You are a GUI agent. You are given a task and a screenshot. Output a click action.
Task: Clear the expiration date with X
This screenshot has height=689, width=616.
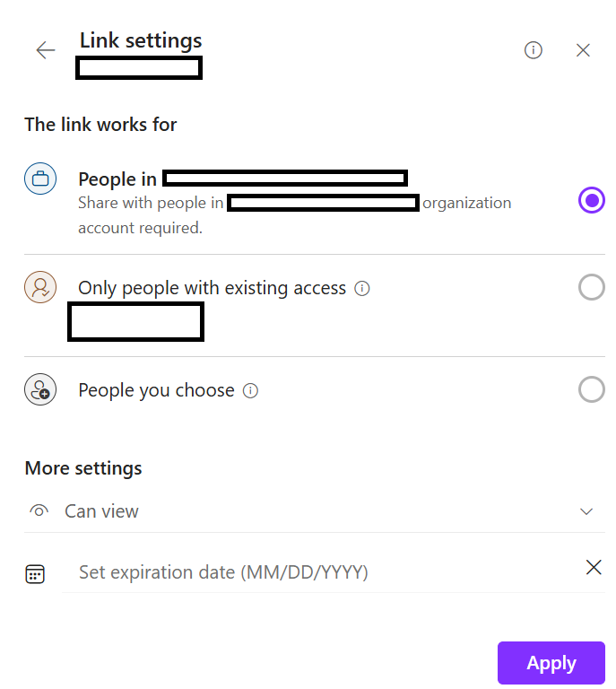click(x=594, y=567)
